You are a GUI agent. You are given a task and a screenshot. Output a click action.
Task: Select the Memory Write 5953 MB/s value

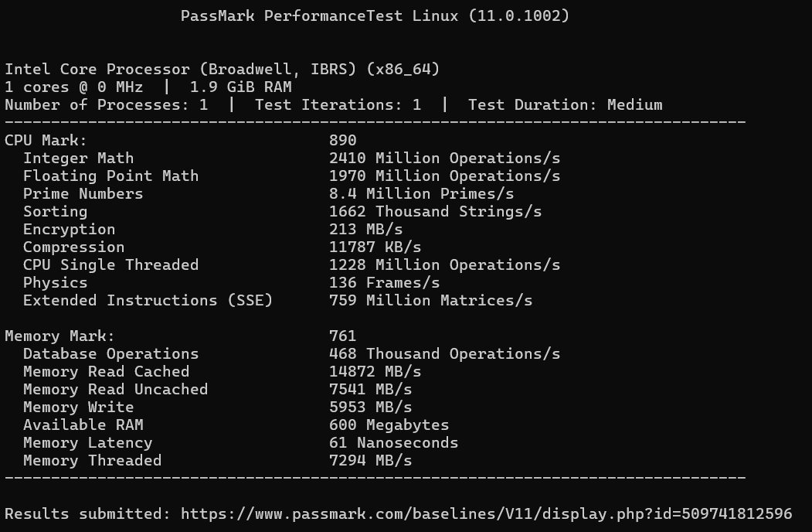371,407
